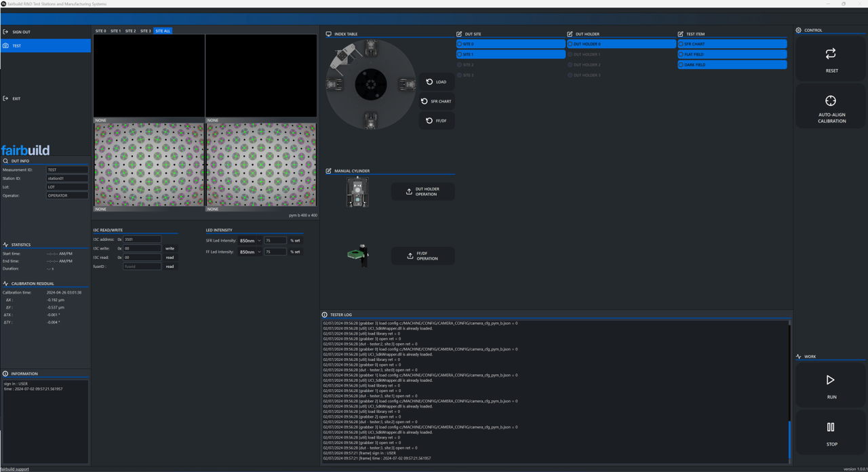Click the I3C address input field
This screenshot has height=472, width=868.
(140, 239)
